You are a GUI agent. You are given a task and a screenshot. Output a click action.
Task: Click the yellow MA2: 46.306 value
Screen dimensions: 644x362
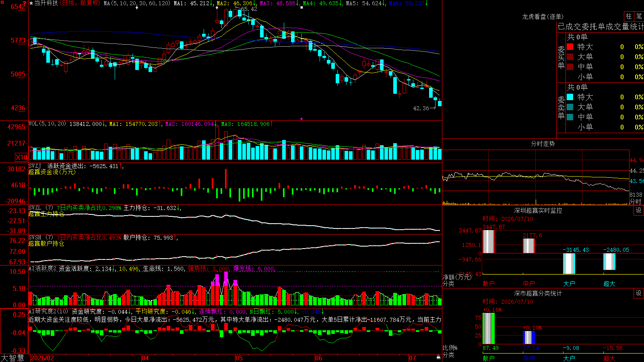tap(236, 3)
